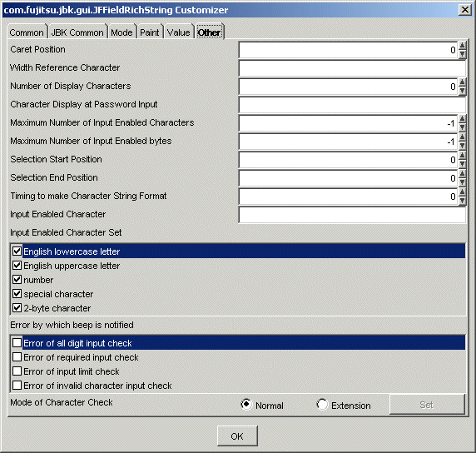
Task: Switch to the Paint tab
Action: [x=149, y=32]
